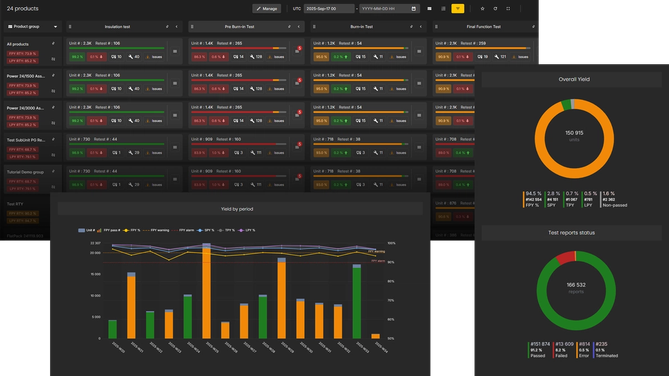Click the edit pencil in Burn-in Test header
Screen dimensions: 669x376
[411, 26]
